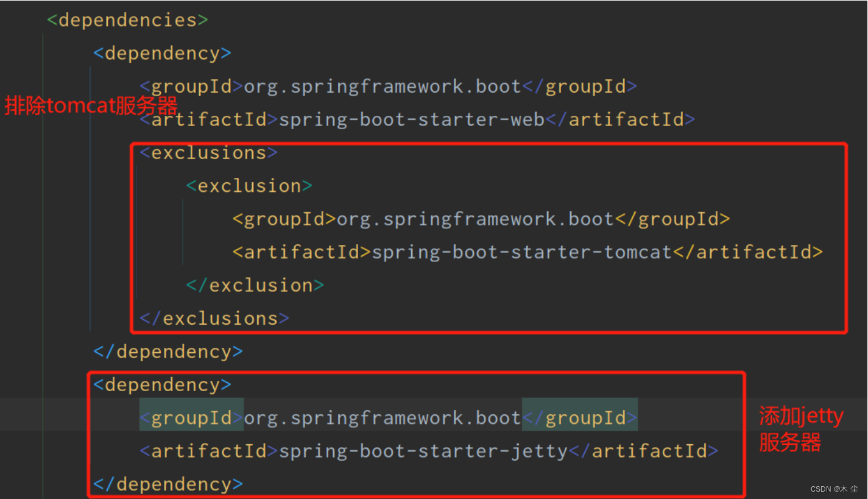This screenshot has width=868, height=499.
Task: Click the closing </exclusion> tag
Action: (255, 285)
